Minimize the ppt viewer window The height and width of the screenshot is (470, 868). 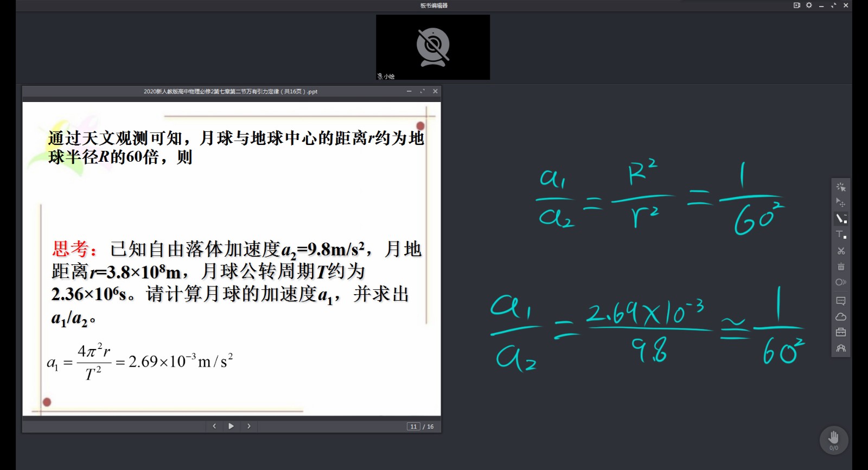409,91
